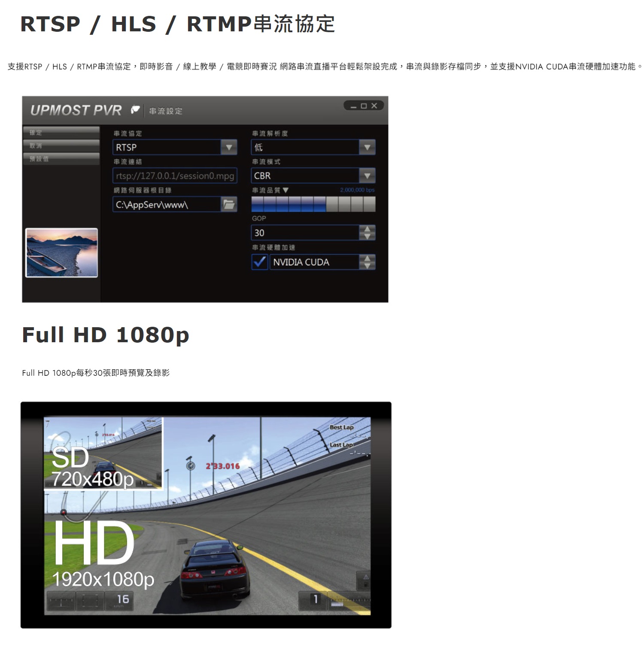
Task: Open the web server root folder browser
Action: [x=229, y=204]
